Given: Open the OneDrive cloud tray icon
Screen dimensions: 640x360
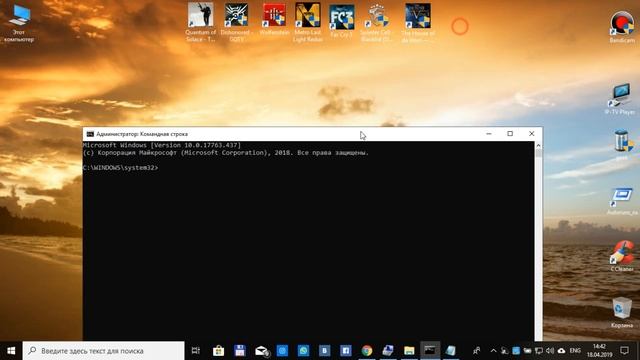Looking at the screenshot, I should 562,351.
